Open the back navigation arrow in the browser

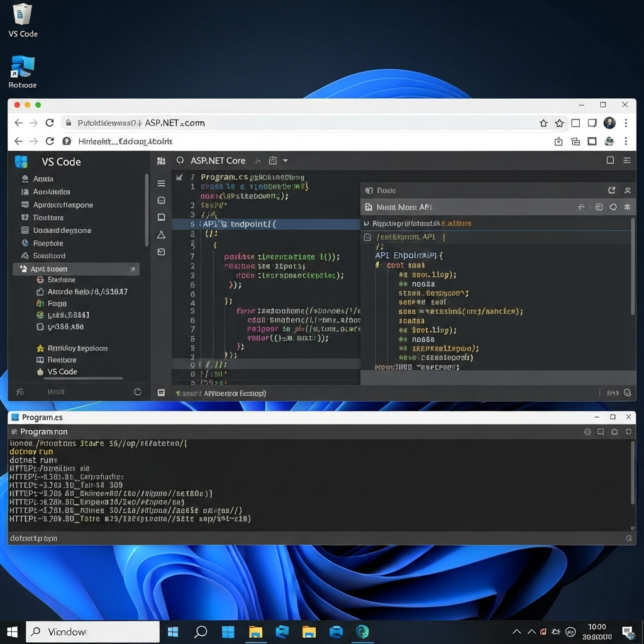pyautogui.click(x=18, y=123)
